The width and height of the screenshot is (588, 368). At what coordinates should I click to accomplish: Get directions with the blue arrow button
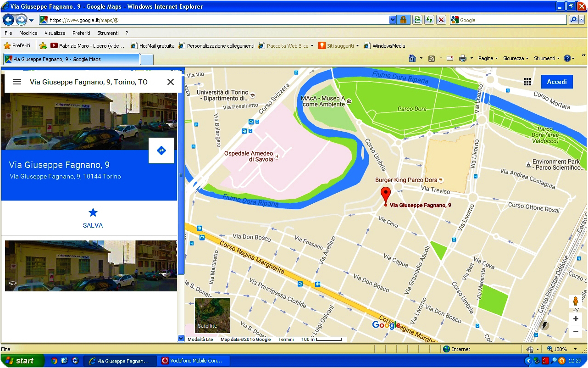pyautogui.click(x=161, y=151)
